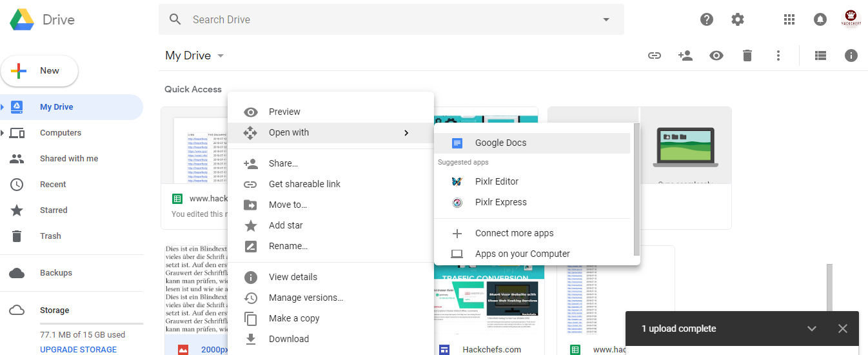Click the Pixlr Editor butterfly icon
The height and width of the screenshot is (355, 868).
(457, 182)
